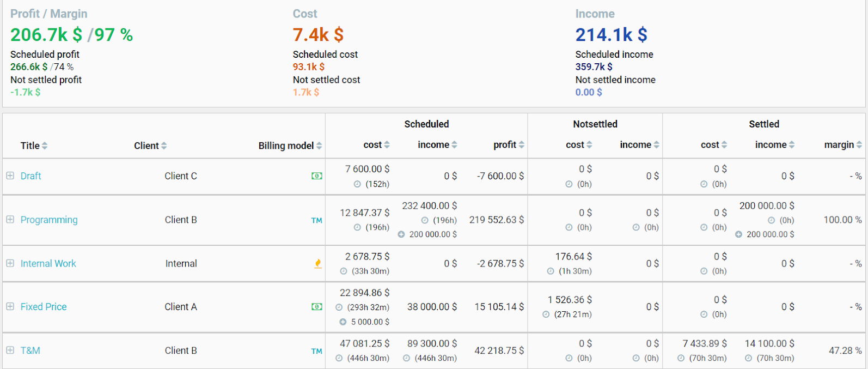Image resolution: width=868 pixels, height=369 pixels.
Task: Click Client C cell in Draft row
Action: tap(181, 176)
